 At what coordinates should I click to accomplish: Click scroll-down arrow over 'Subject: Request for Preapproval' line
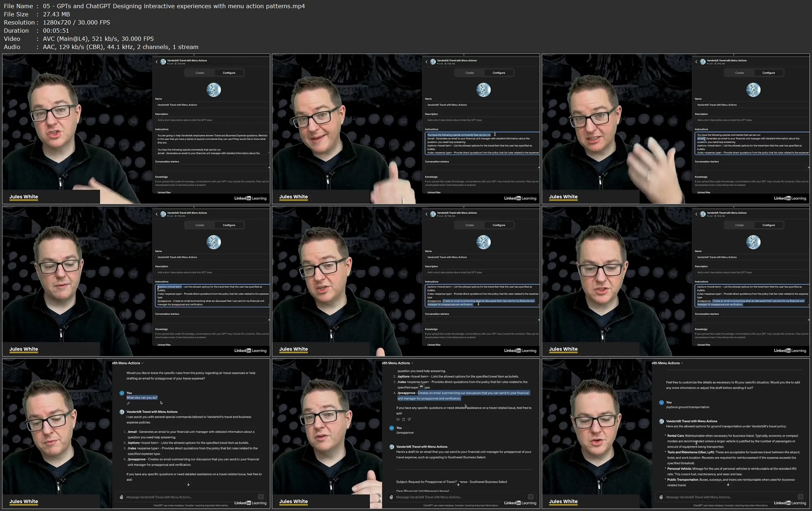tap(458, 484)
